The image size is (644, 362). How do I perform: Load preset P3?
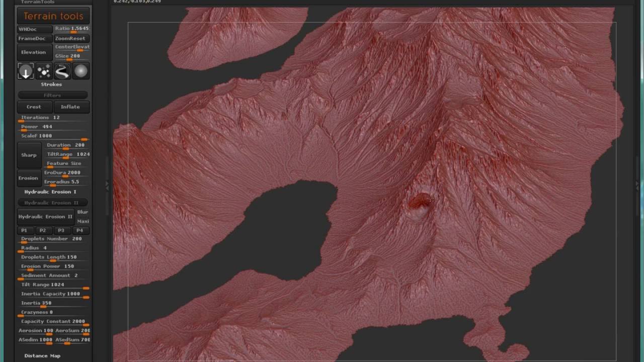point(61,230)
